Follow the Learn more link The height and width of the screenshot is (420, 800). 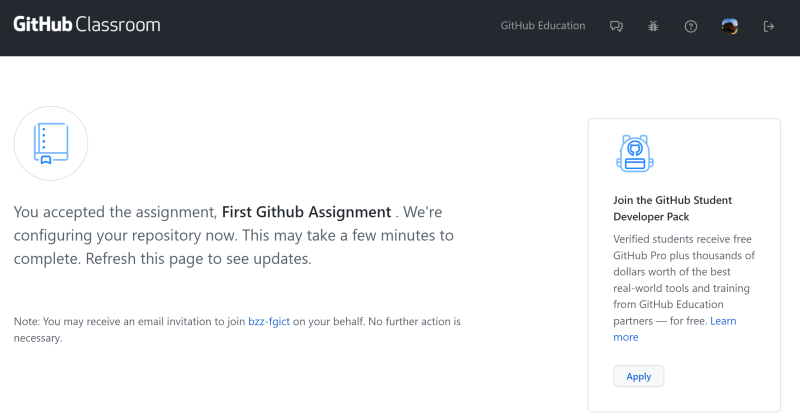click(674, 329)
